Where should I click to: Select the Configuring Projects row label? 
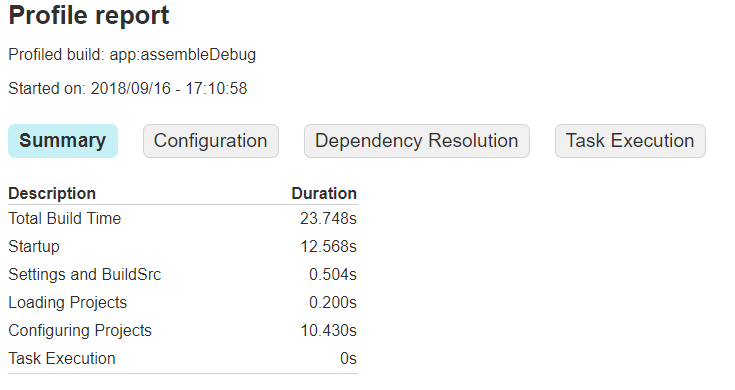[80, 330]
